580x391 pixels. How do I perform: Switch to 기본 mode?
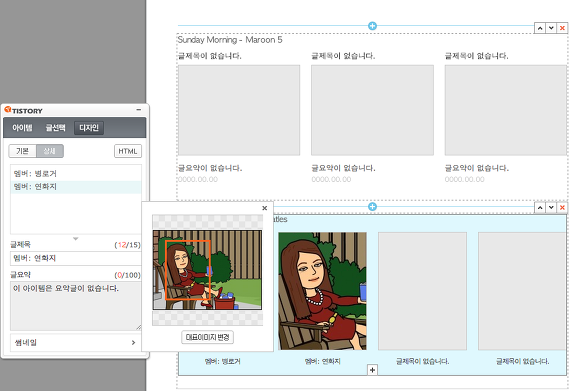(23, 151)
